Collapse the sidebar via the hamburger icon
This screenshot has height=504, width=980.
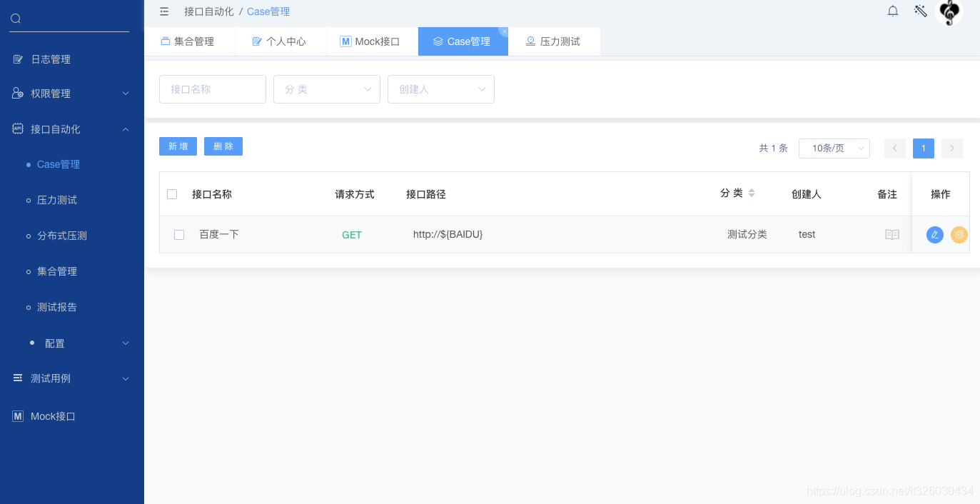click(x=163, y=11)
